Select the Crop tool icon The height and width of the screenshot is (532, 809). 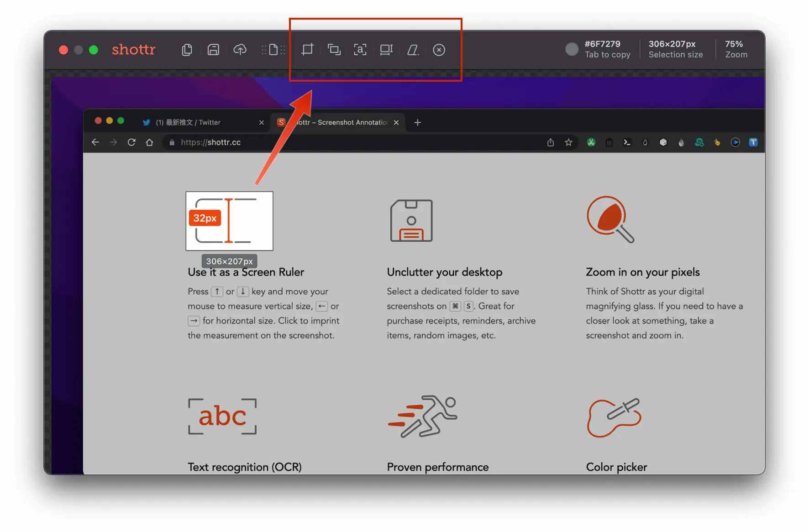coord(307,49)
